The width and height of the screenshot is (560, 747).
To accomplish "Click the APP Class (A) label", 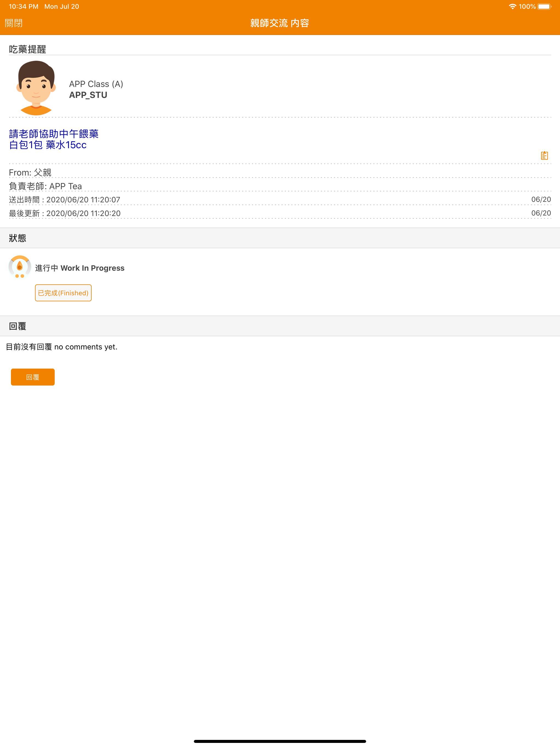I will tap(96, 84).
